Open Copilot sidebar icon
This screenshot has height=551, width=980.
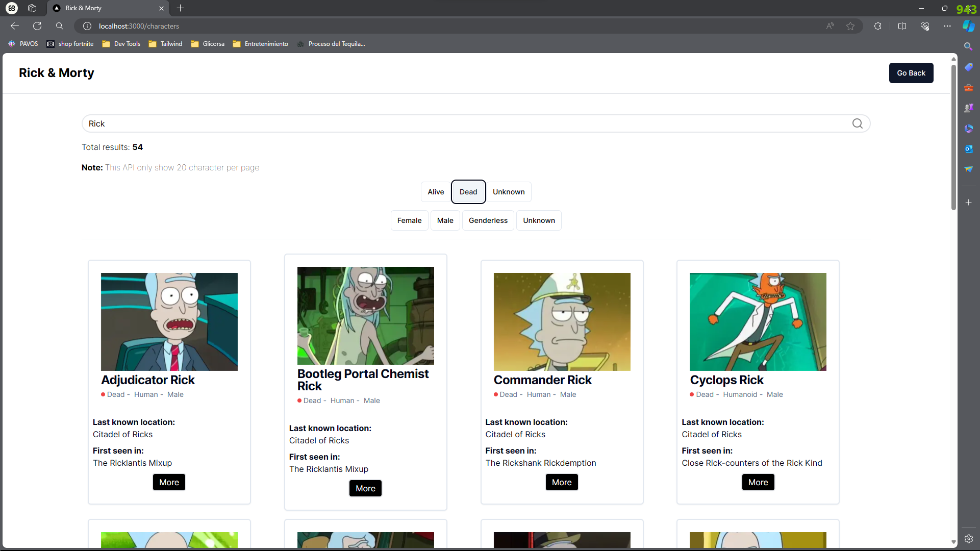pos(968,26)
